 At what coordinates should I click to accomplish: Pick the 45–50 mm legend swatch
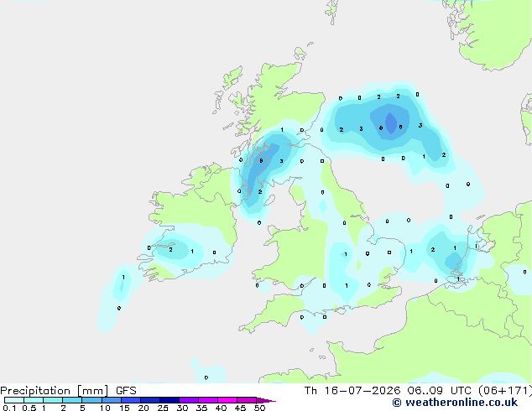(x=247, y=400)
